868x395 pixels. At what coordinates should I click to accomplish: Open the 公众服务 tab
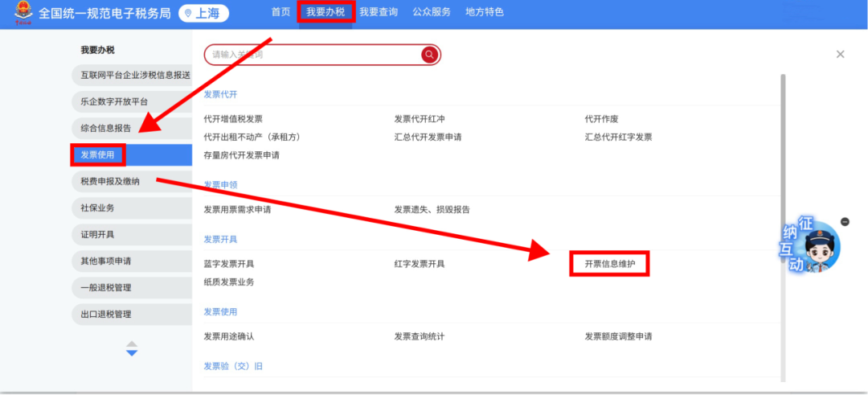(x=432, y=12)
